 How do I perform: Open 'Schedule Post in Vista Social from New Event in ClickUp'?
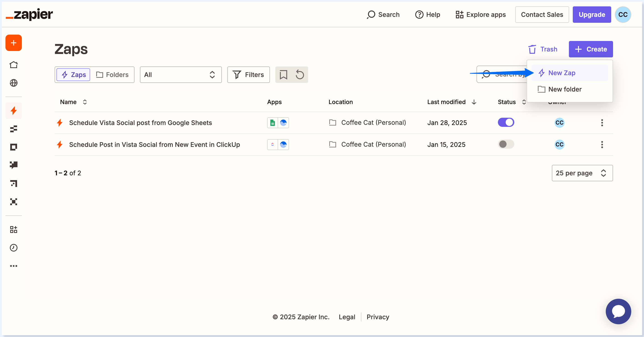point(155,144)
